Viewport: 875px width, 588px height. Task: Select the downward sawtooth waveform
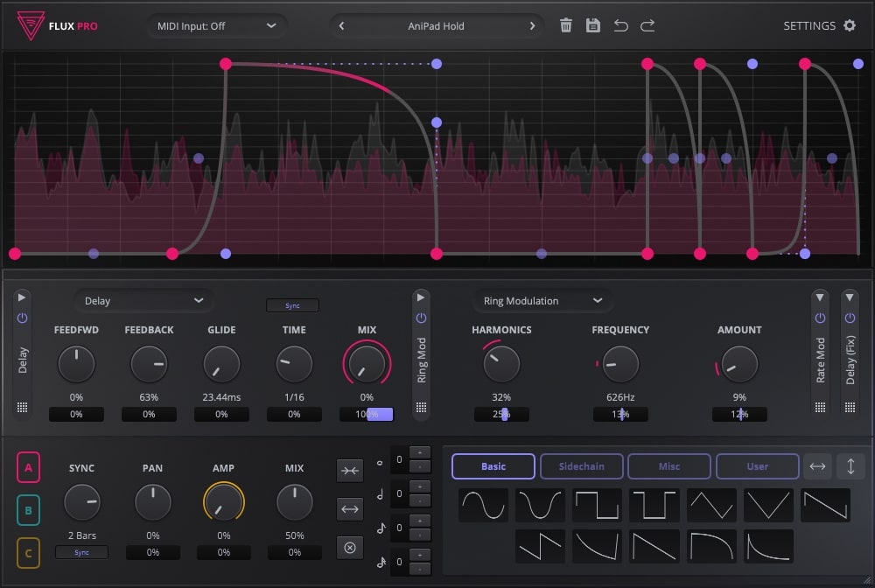coord(825,505)
